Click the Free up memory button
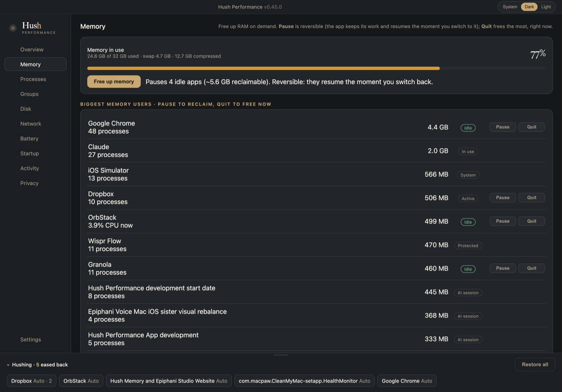 click(x=114, y=82)
